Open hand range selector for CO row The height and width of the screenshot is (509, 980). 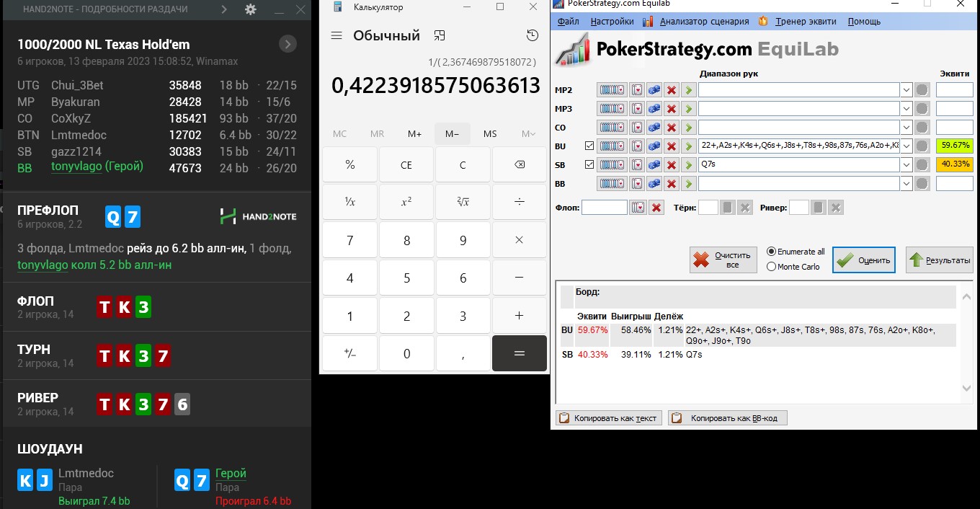[x=611, y=128]
